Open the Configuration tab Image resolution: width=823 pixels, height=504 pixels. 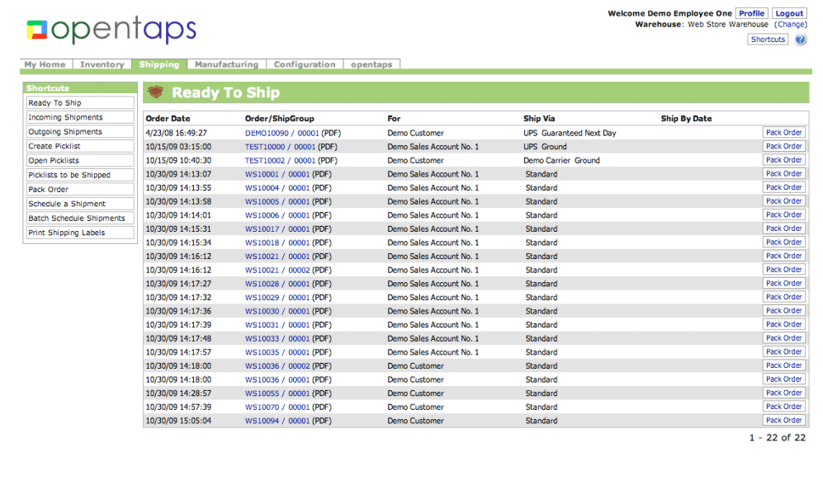305,64
